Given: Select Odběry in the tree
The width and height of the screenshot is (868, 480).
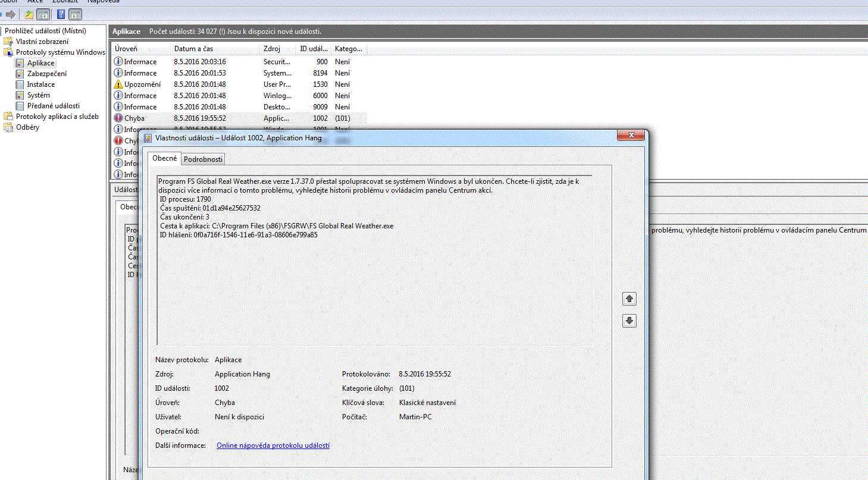Looking at the screenshot, I should point(27,127).
